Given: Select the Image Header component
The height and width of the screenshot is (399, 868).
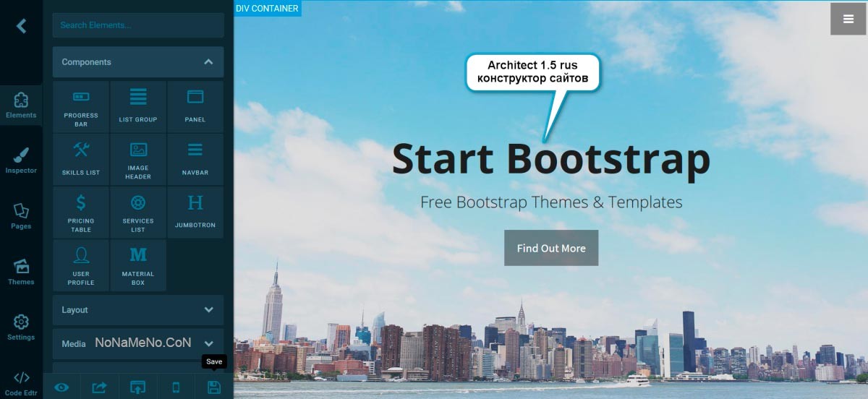Looking at the screenshot, I should click(x=137, y=160).
